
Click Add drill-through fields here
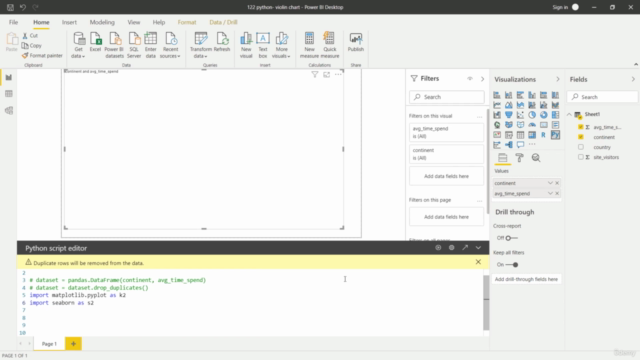[x=526, y=279]
